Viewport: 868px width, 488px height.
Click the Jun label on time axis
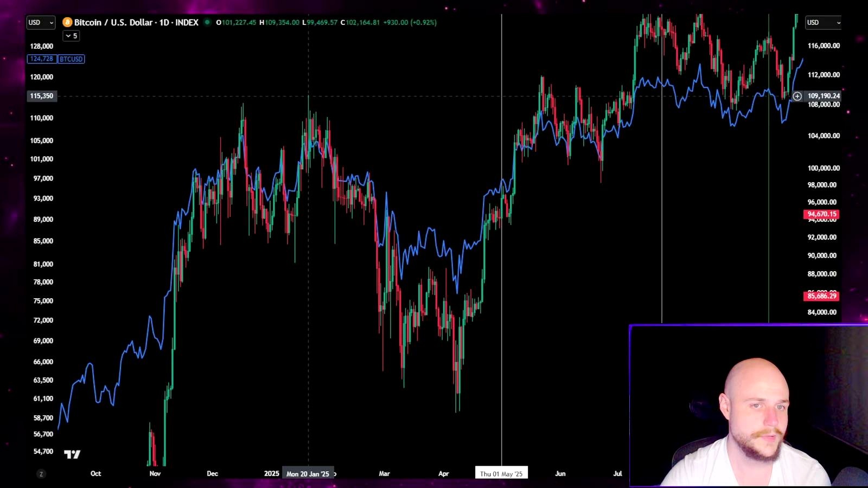[560, 473]
